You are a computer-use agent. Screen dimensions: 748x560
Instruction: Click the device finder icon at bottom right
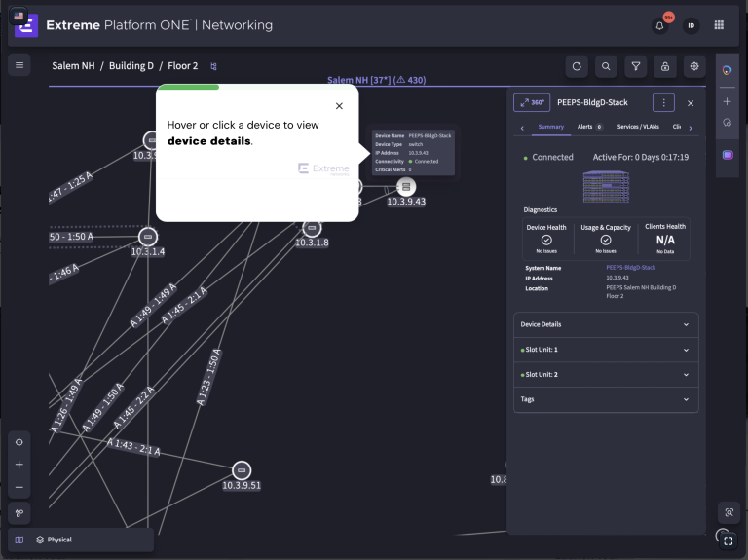[729, 512]
